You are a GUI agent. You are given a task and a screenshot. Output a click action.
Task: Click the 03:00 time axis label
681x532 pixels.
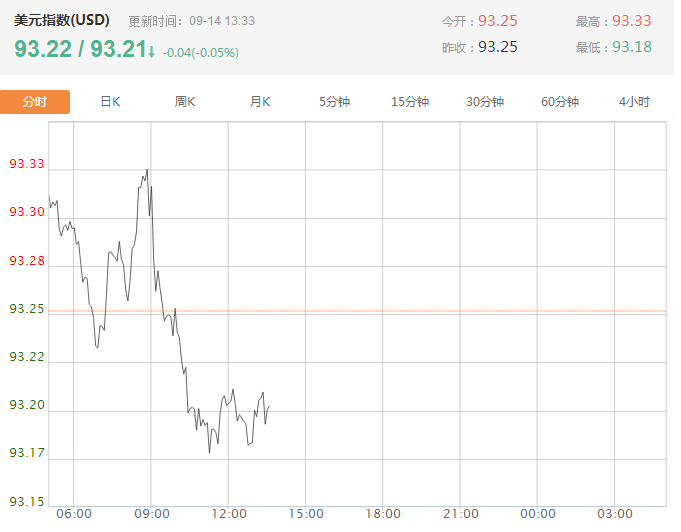(x=615, y=514)
